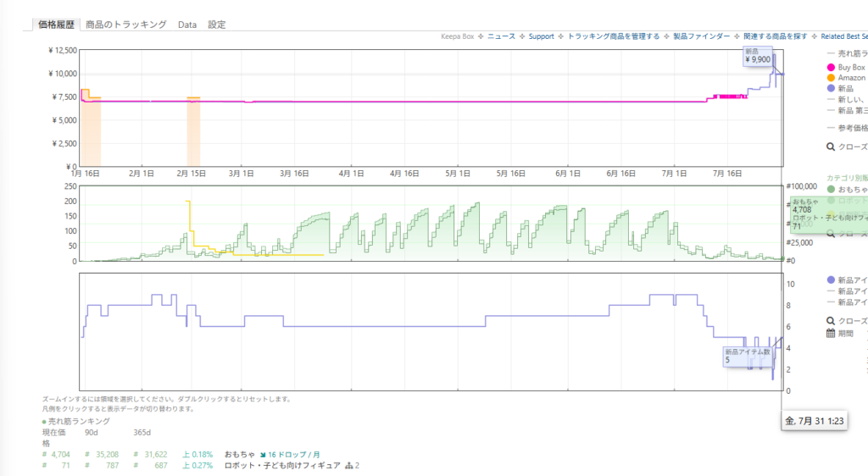Image resolution: width=868 pixels, height=476 pixels.
Task: Click the 365d column header
Action: click(x=142, y=432)
